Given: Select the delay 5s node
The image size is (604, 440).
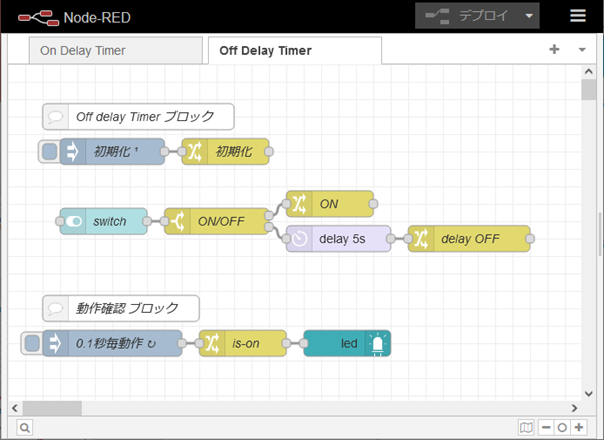Looking at the screenshot, I should (336, 239).
